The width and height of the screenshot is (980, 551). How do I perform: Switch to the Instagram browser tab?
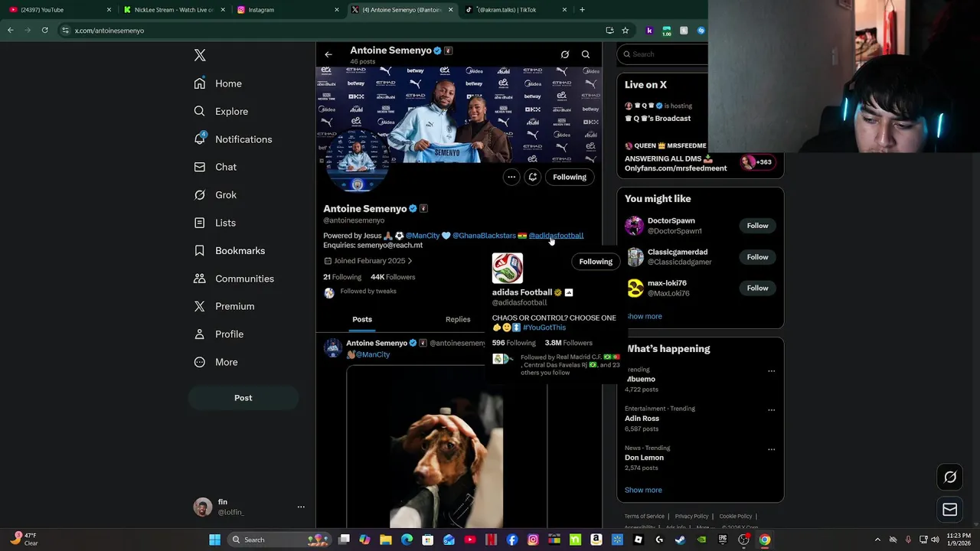pos(288,10)
